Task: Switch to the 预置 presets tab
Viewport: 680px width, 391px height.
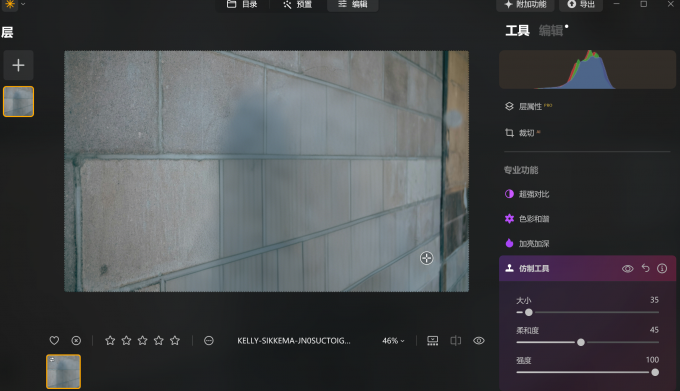Action: click(298, 4)
